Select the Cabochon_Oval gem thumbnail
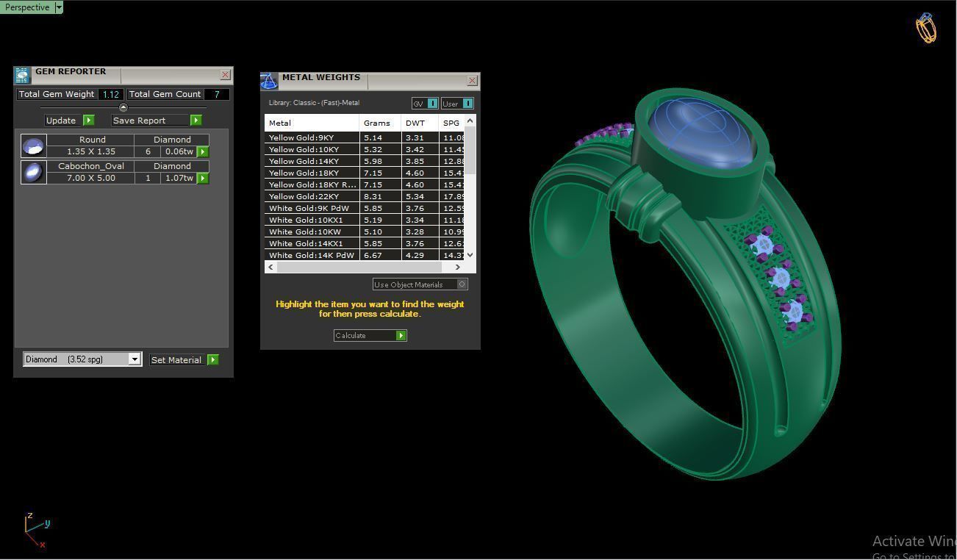The width and height of the screenshot is (957, 560). pos(33,172)
